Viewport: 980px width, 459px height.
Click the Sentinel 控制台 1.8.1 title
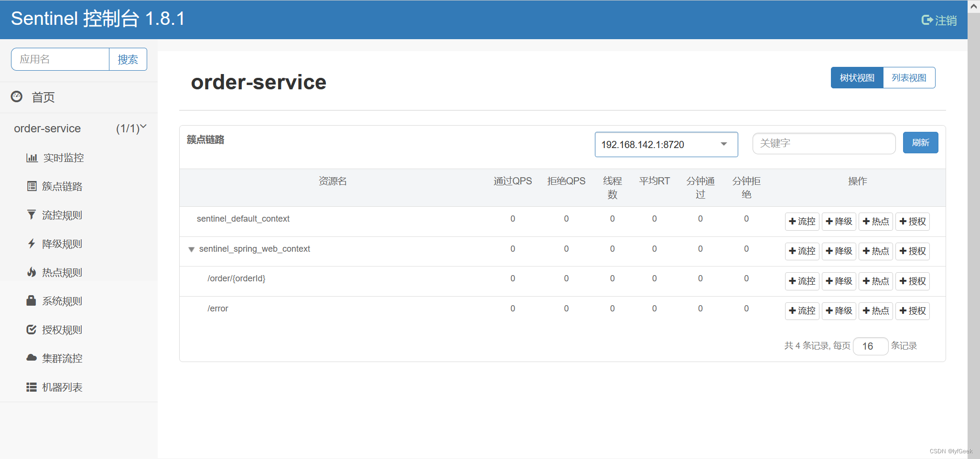97,19
